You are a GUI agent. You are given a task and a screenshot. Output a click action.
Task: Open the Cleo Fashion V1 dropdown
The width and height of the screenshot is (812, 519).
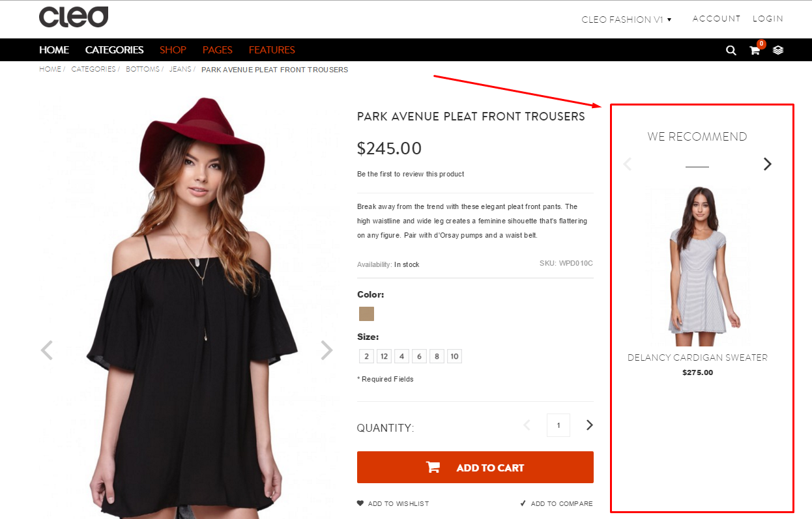click(626, 20)
